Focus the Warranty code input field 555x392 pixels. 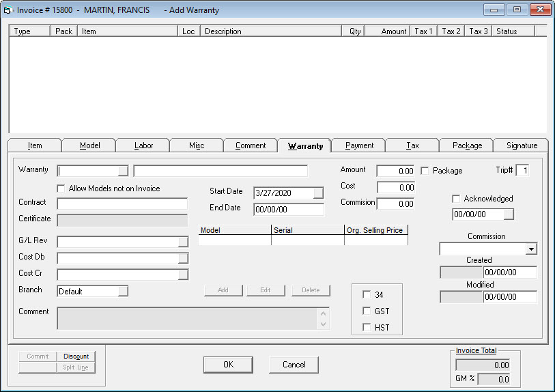click(x=88, y=171)
